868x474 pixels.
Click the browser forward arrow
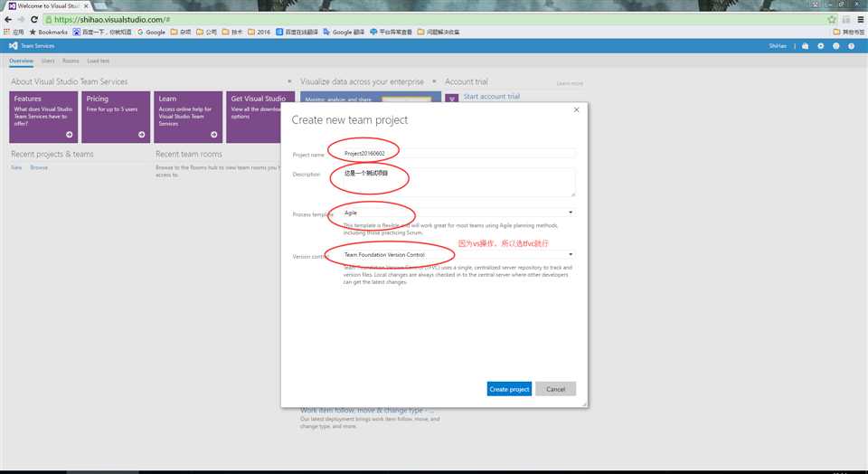click(21, 19)
